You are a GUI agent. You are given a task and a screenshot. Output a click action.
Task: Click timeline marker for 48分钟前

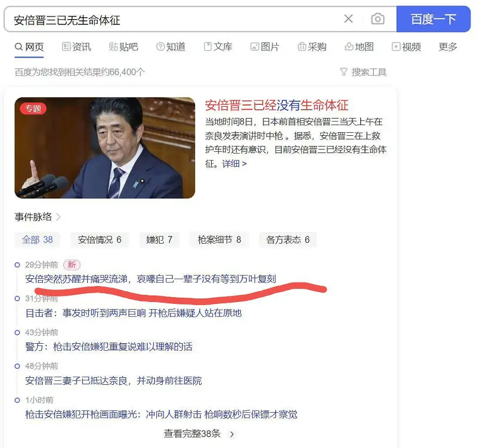coord(17,366)
